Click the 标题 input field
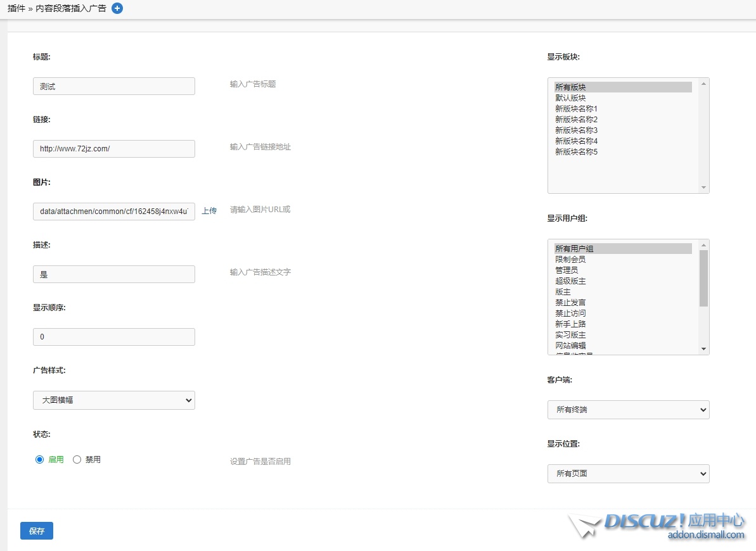The image size is (756, 551). point(114,86)
